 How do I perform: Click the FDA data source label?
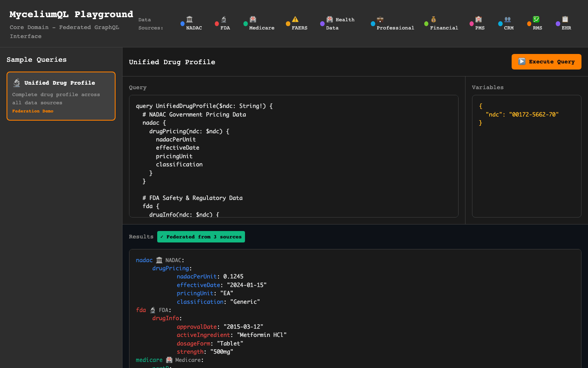click(x=225, y=28)
